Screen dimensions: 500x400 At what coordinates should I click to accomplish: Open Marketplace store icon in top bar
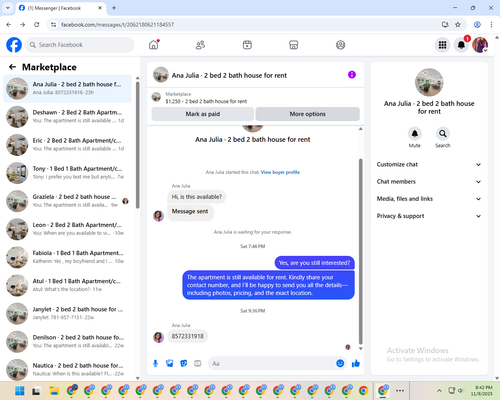coord(294,45)
